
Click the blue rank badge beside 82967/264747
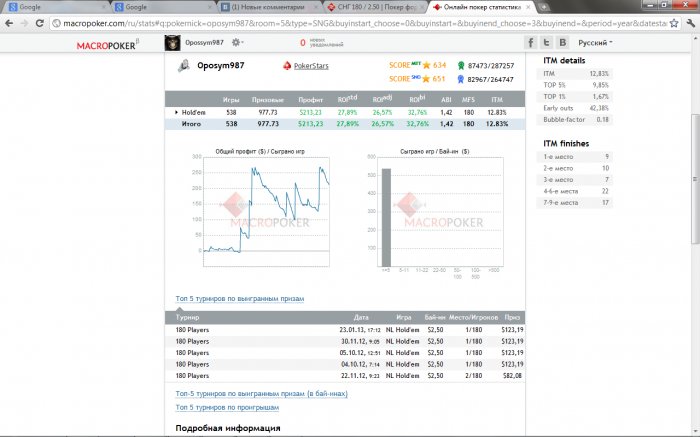pos(461,79)
